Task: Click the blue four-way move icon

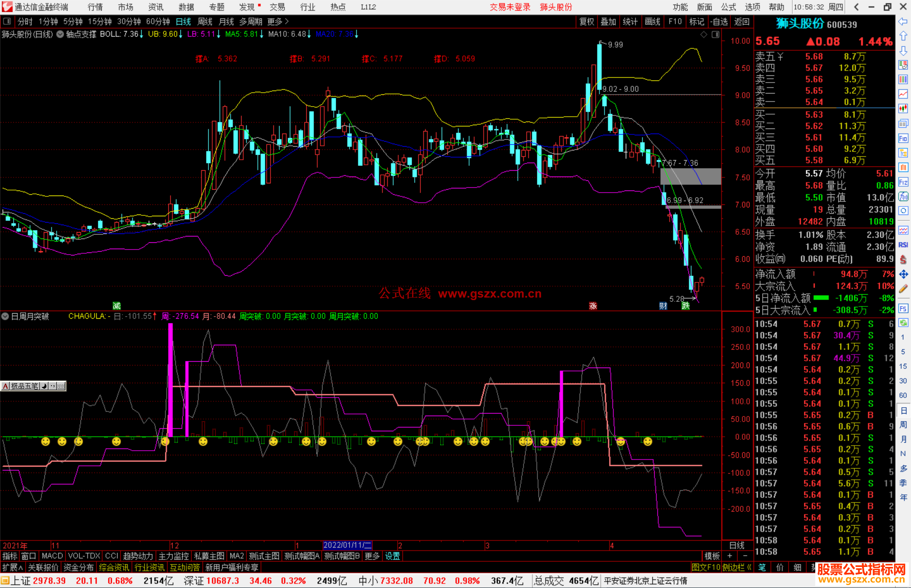Action: [x=903, y=274]
